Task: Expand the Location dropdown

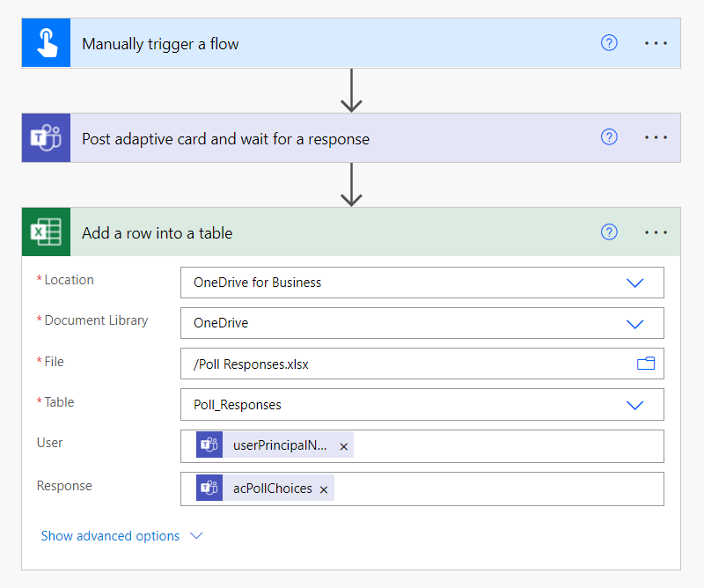Action: point(634,283)
